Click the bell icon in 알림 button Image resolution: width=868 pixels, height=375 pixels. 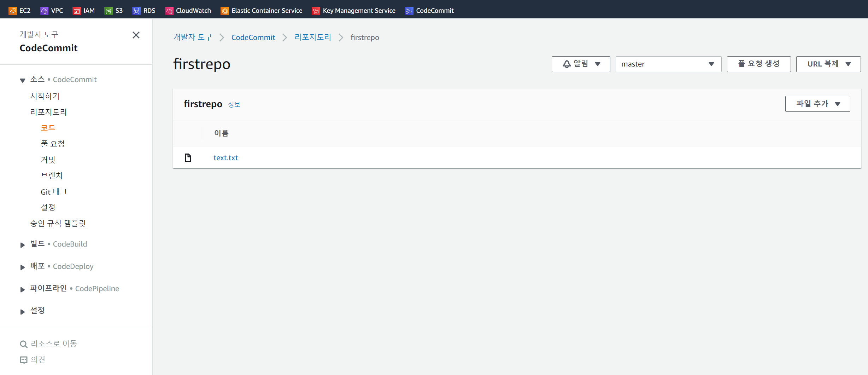(x=567, y=64)
